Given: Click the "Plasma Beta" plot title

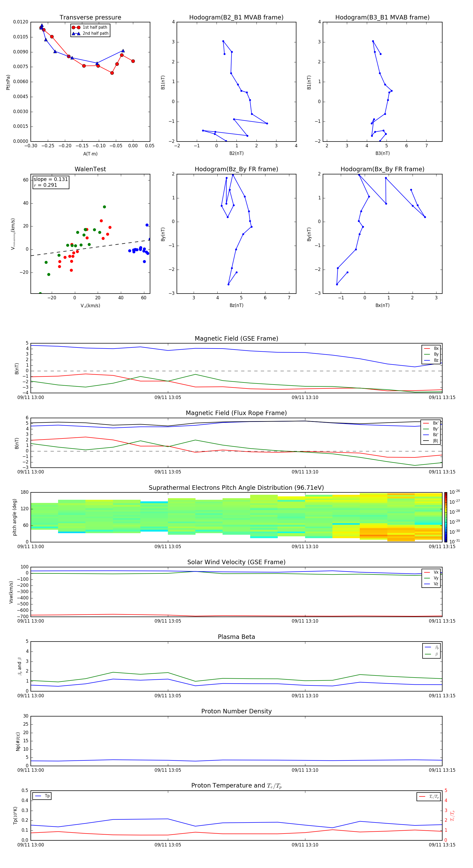Looking at the screenshot, I should (236, 637).
